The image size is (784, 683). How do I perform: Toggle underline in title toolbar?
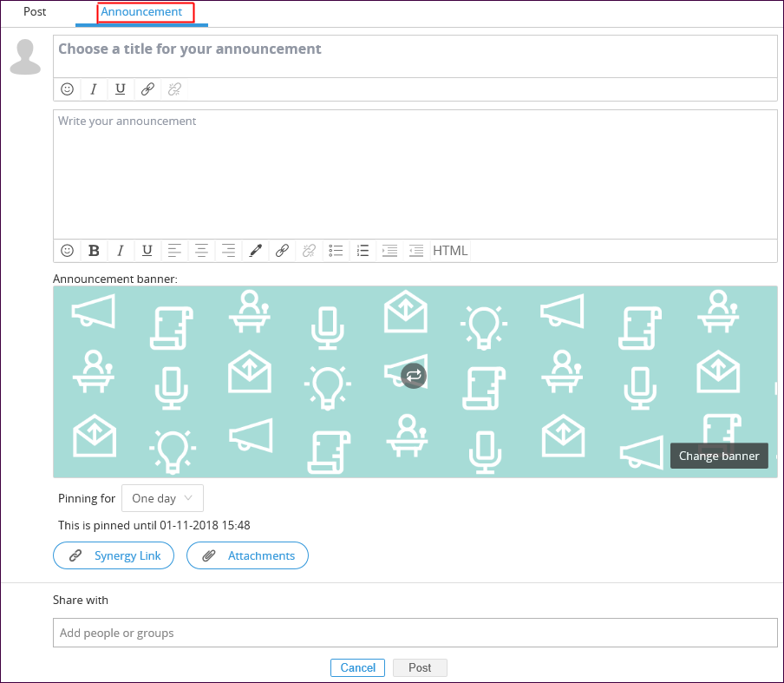click(121, 89)
